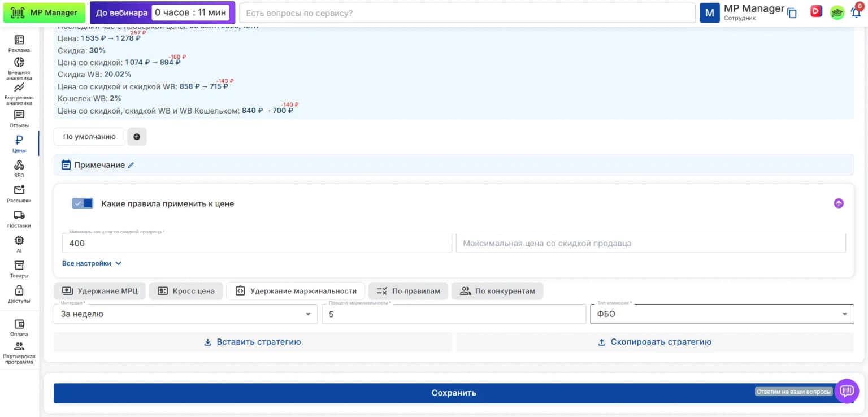
Task: Open Внешняя аналитика in sidebar
Action: pyautogui.click(x=19, y=68)
